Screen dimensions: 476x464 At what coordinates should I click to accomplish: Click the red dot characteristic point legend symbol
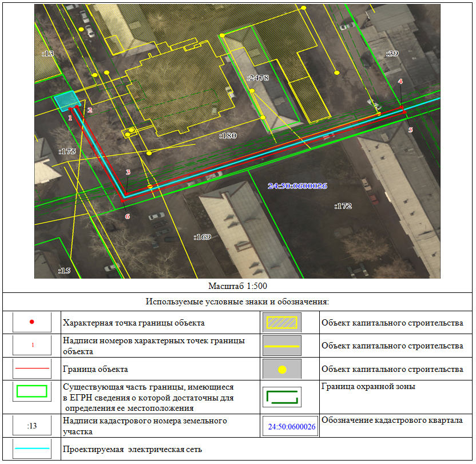[x=32, y=323]
